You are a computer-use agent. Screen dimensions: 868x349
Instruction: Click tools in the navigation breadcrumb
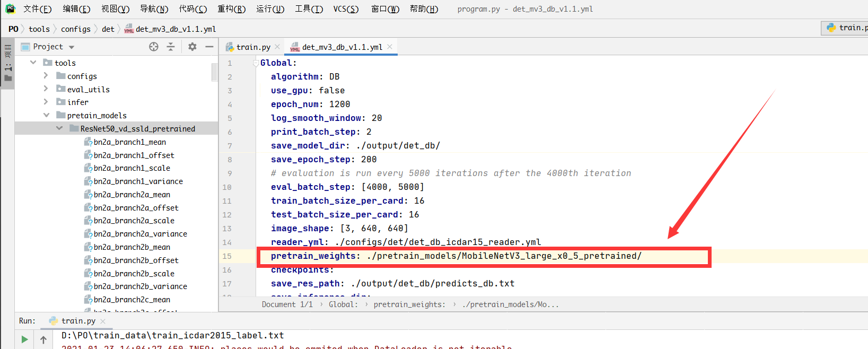coord(39,29)
